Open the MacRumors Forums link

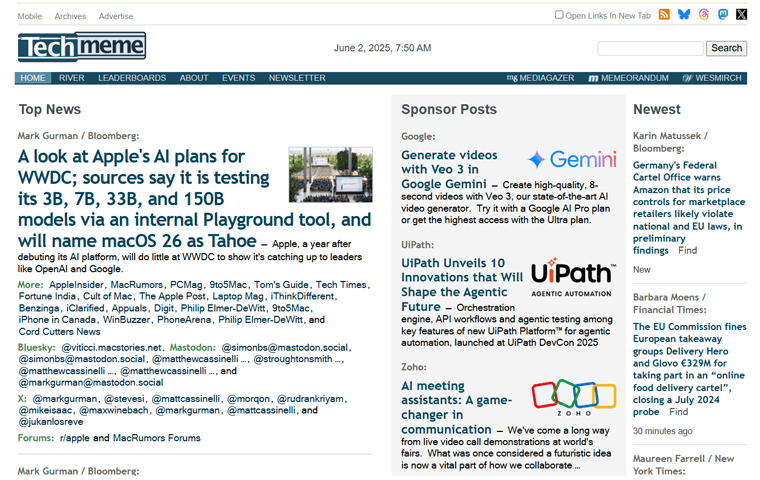point(157,438)
